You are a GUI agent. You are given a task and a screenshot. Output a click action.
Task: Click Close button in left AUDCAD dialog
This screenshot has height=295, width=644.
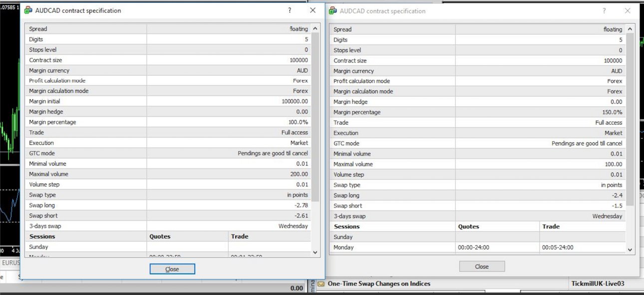(172, 269)
